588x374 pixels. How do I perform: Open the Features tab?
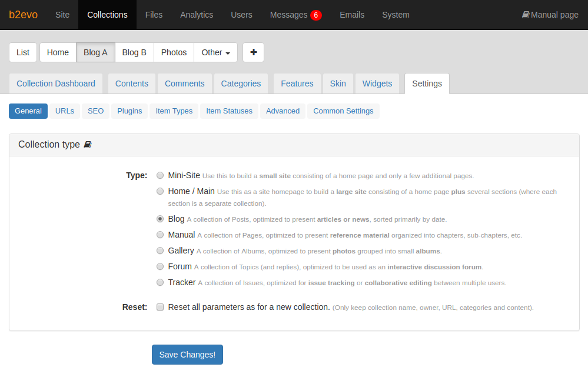coord(297,84)
